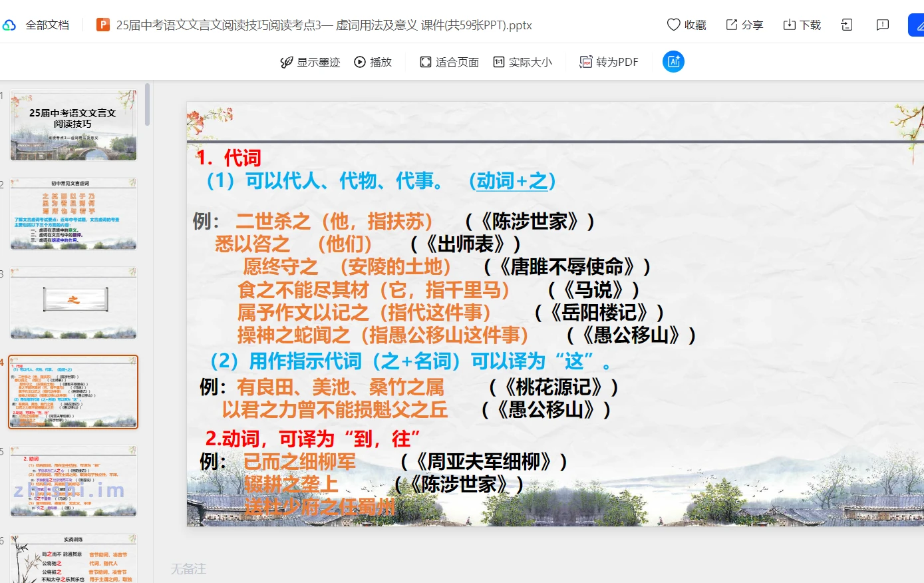
Task: Click the line 有良田、美池、桑竹之属
Action: point(341,387)
